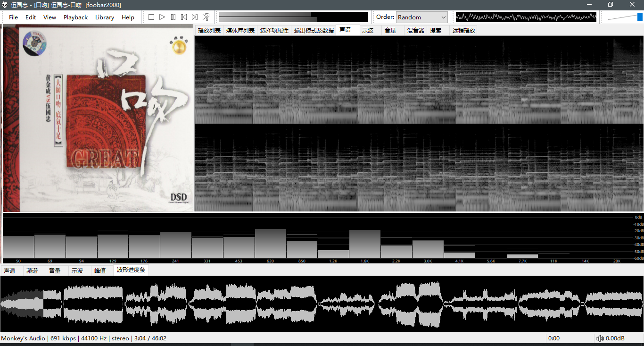Viewport: 644px width, 346px height.
Task: Click the speaker icon in status bar
Action: (600, 338)
